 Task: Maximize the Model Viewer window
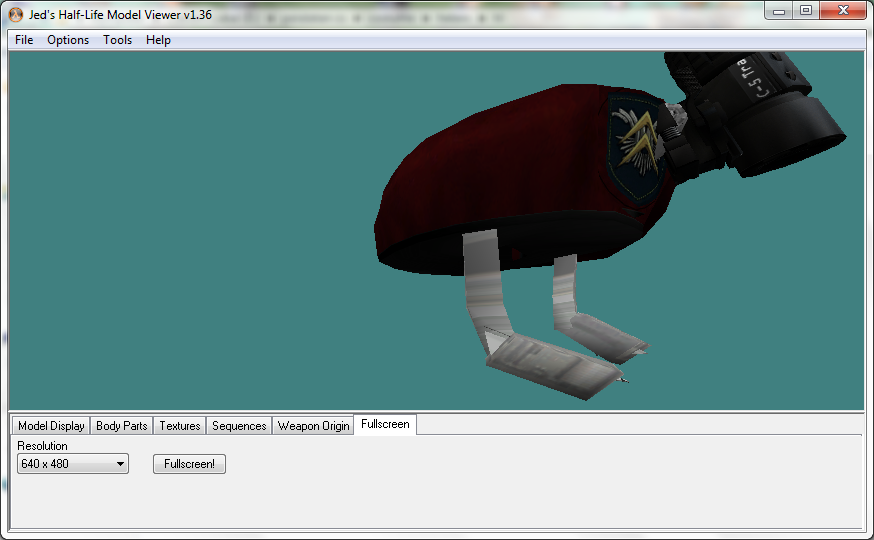tap(806, 11)
